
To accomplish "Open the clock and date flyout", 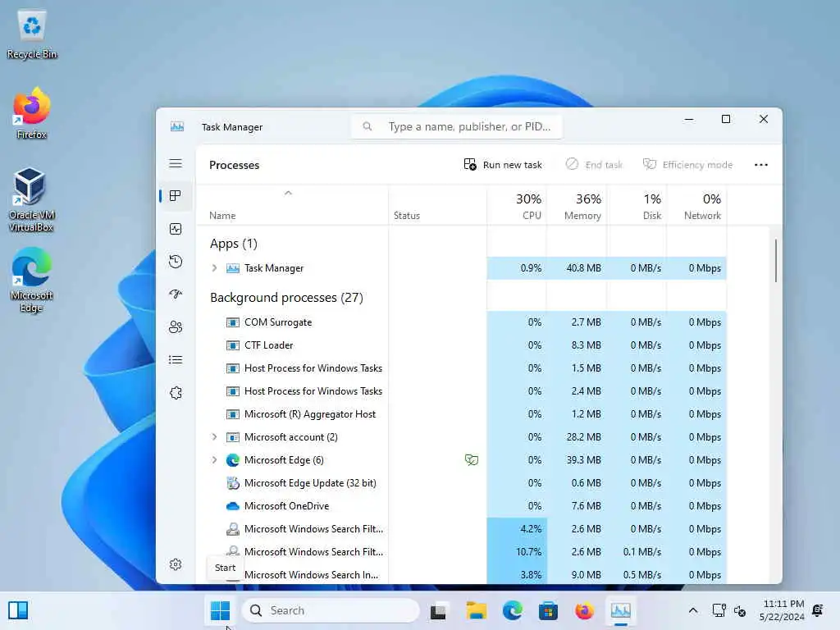I will [782, 610].
